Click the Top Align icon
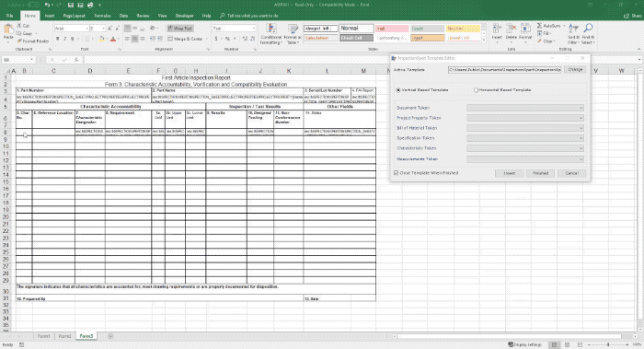The height and width of the screenshot is (349, 644). pos(127,29)
